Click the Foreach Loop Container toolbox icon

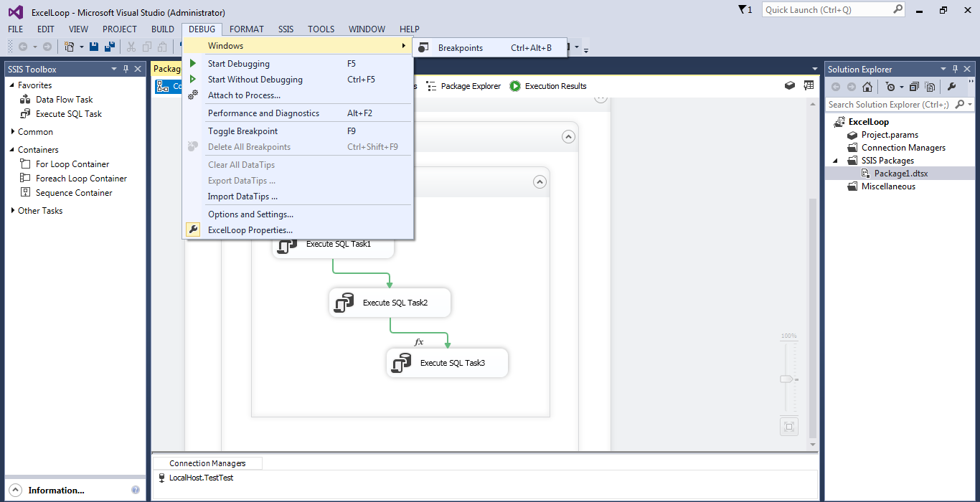click(26, 179)
